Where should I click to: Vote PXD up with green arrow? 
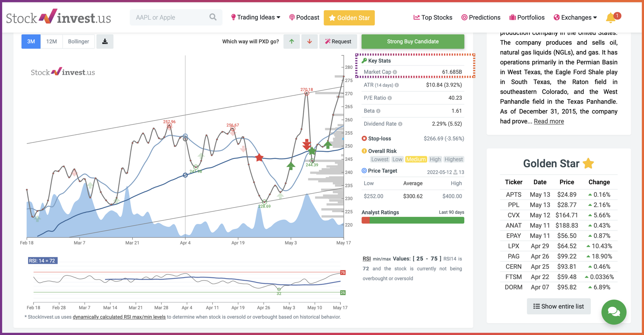pyautogui.click(x=292, y=42)
